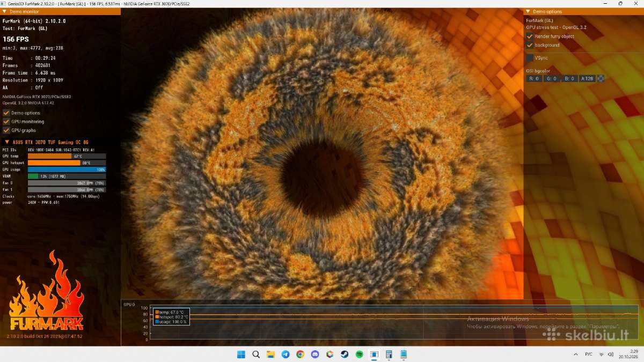Click the Test: FurMark (GL) line

coord(25,28)
